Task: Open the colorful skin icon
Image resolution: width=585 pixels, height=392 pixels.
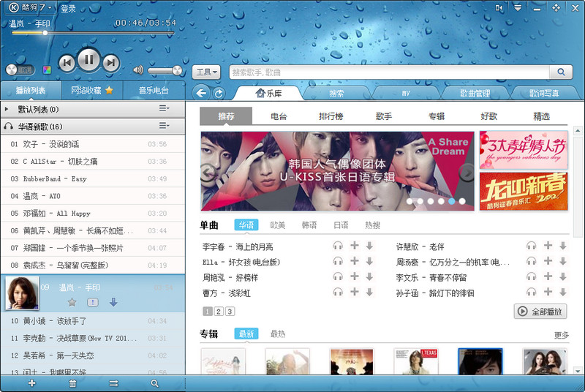Action: [x=47, y=69]
